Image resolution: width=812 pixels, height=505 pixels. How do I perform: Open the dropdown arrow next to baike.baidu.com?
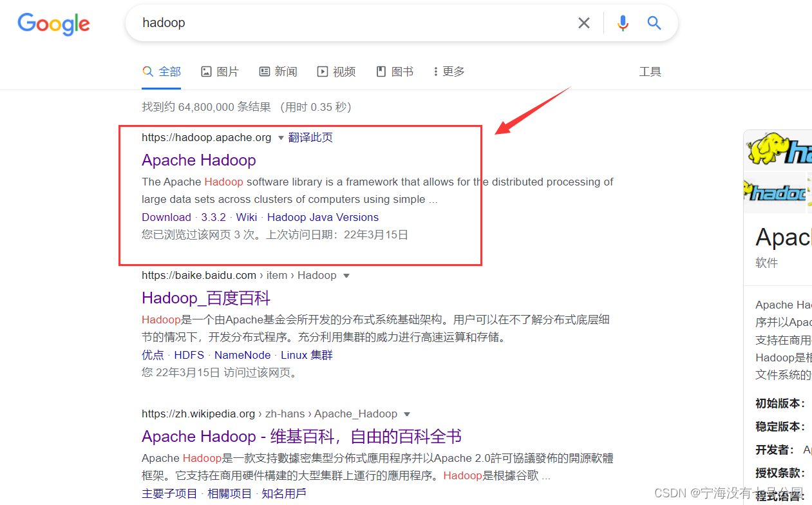(x=346, y=275)
